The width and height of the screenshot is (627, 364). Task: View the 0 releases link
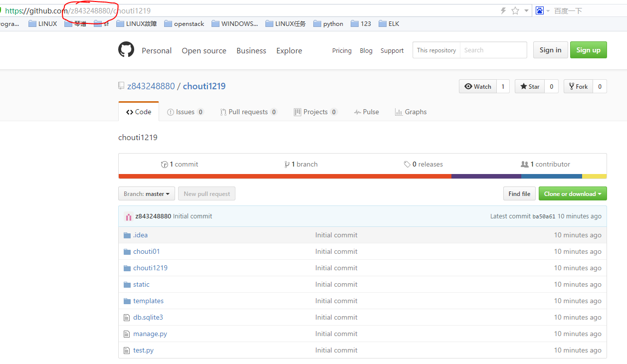pyautogui.click(x=423, y=164)
